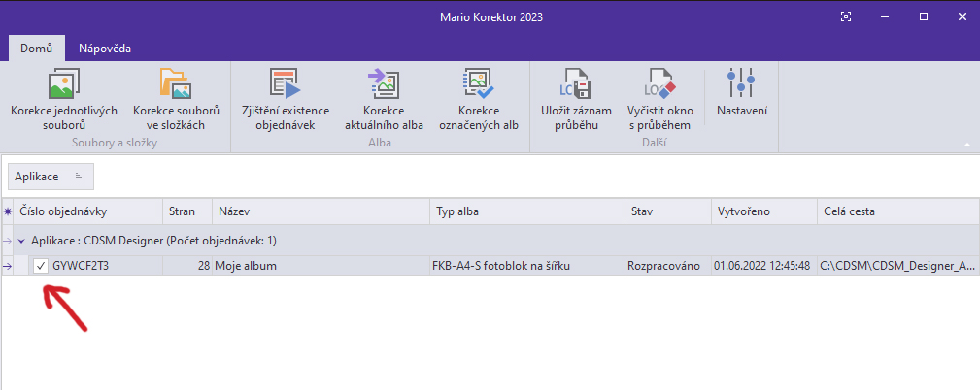Screen dimensions: 980x390
Task: Sort by Číslo objednávky column header
Action: point(87,211)
